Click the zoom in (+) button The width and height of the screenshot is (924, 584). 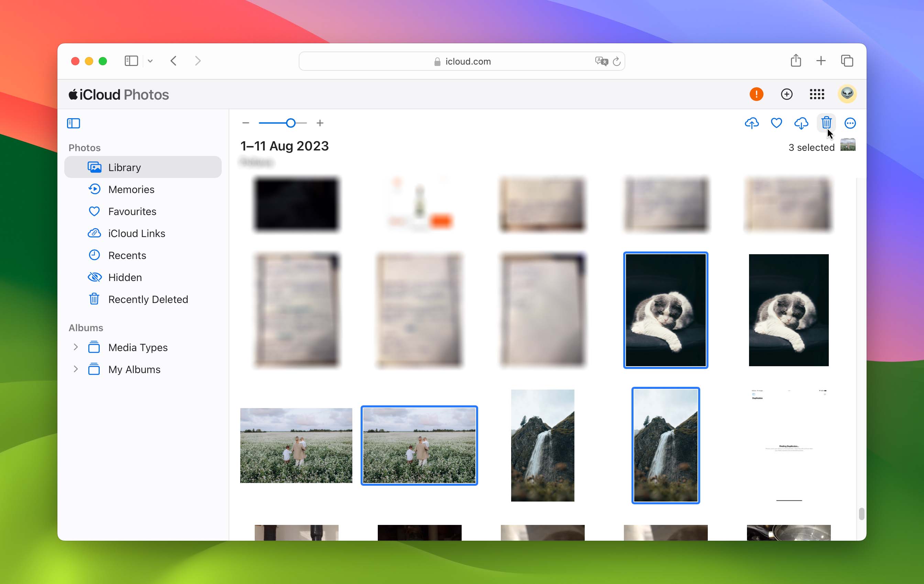pos(320,123)
